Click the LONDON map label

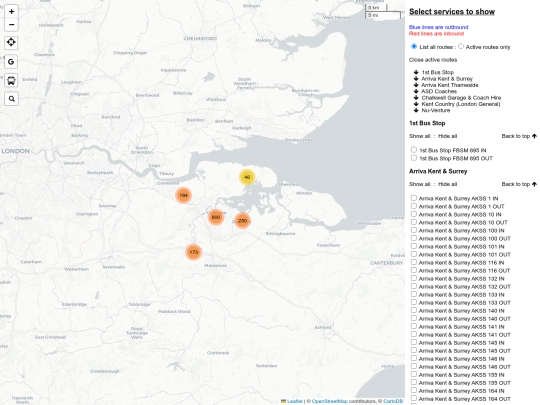tap(15, 151)
